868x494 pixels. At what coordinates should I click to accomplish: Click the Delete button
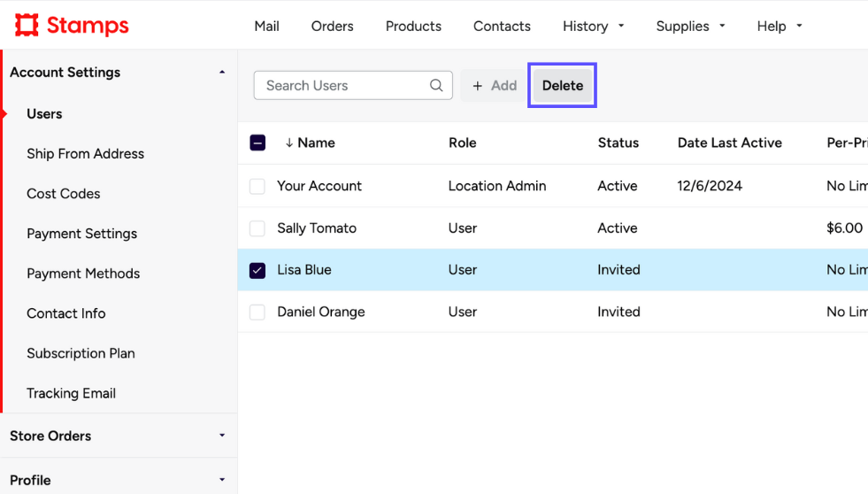[563, 85]
